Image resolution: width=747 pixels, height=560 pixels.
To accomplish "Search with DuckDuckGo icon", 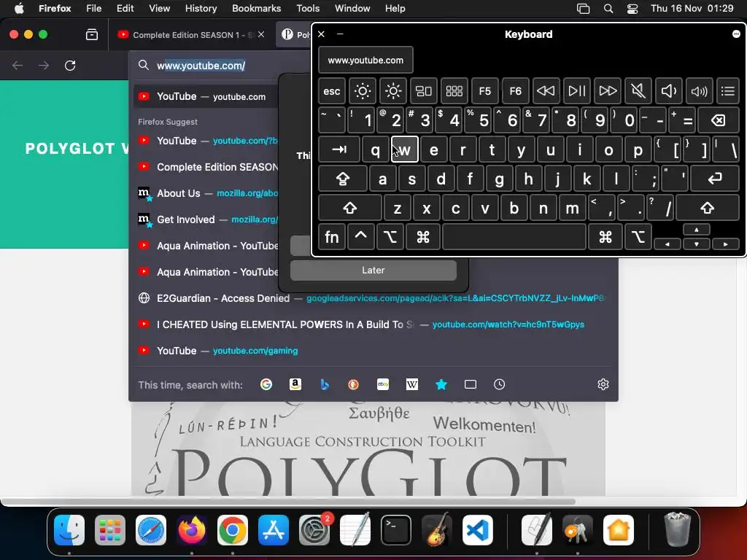I will pos(354,384).
